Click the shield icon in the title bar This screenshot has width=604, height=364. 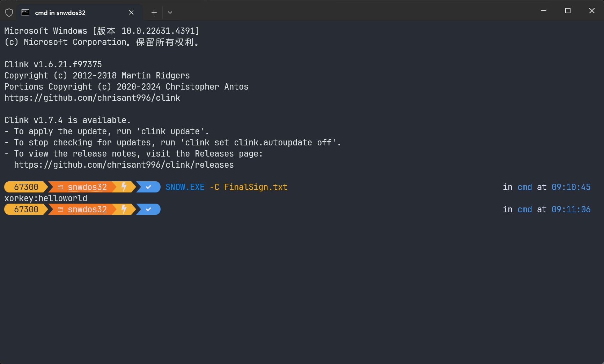[x=9, y=13]
